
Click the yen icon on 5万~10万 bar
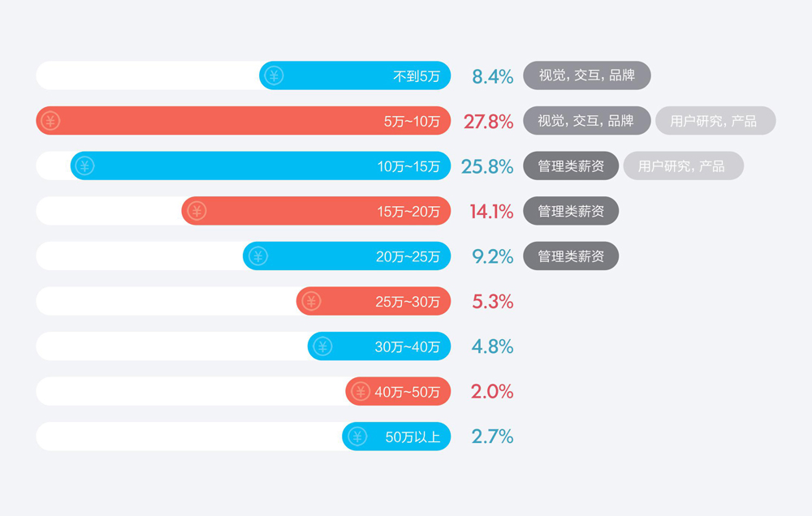point(50,121)
